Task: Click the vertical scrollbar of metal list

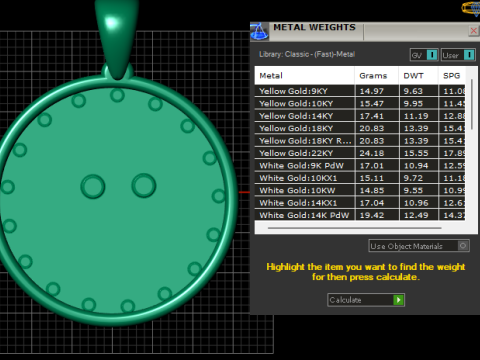Action: (x=472, y=104)
